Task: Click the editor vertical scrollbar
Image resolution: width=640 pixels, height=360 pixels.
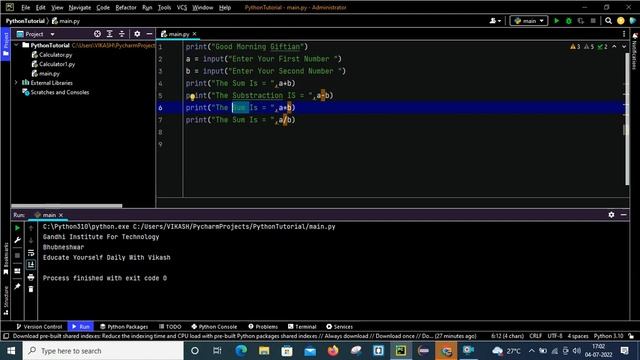Action: [x=627, y=118]
